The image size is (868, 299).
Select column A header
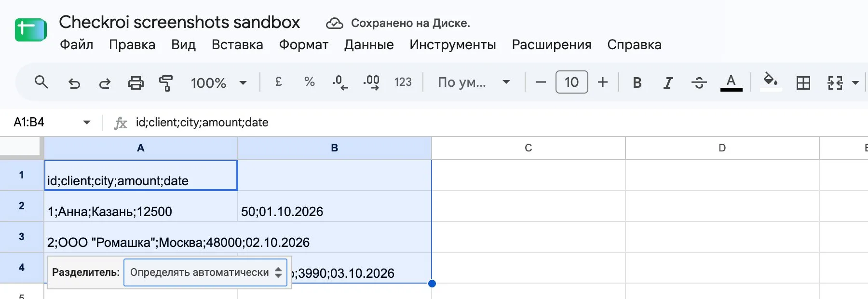[x=141, y=148]
